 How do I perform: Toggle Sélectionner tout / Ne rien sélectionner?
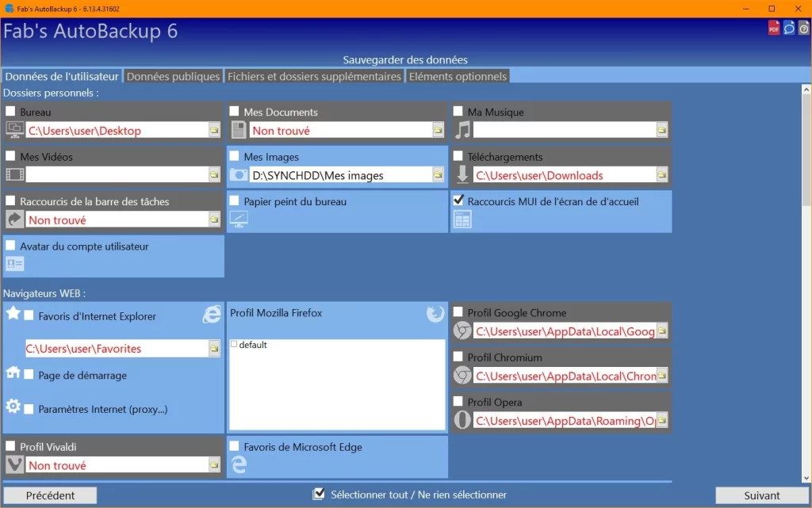click(x=319, y=494)
